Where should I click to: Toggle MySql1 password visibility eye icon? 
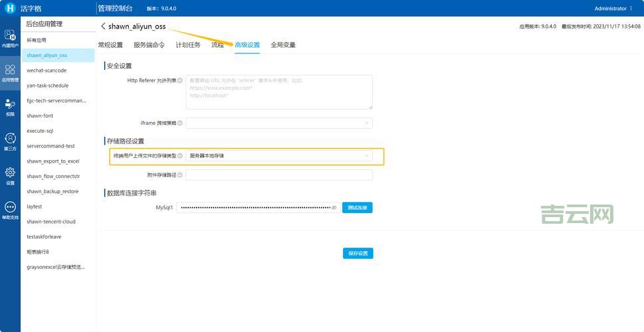tap(334, 208)
